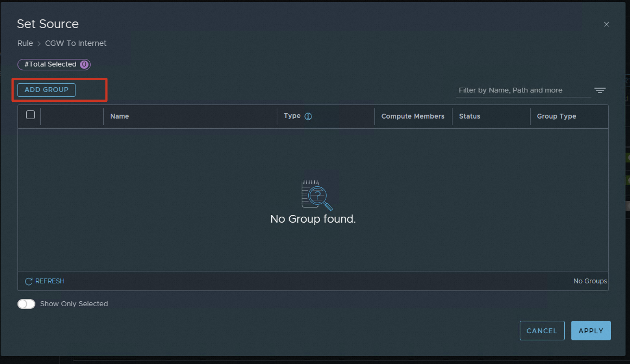Click the purple selected count badge
630x364 pixels.
84,64
